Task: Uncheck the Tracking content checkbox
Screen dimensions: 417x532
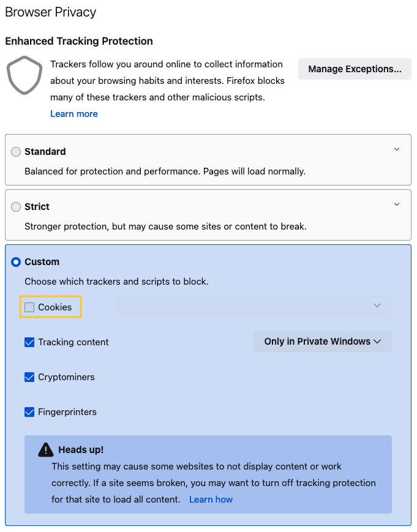Action: point(29,342)
